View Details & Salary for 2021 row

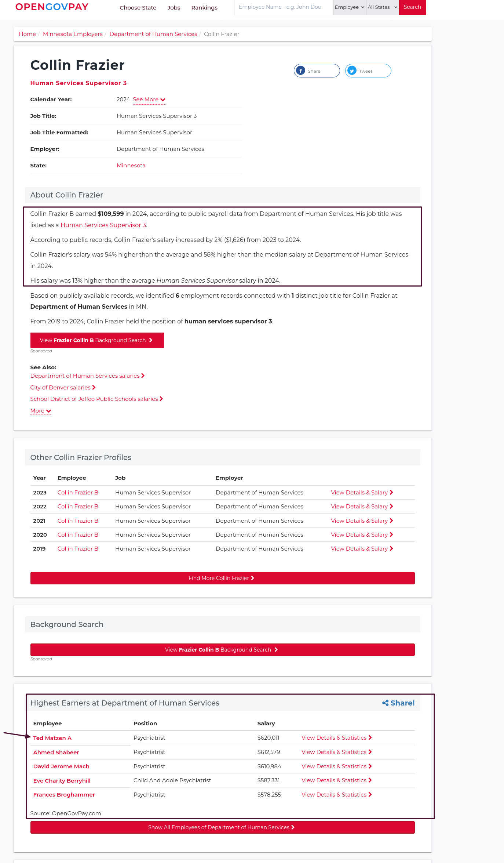pyautogui.click(x=362, y=521)
